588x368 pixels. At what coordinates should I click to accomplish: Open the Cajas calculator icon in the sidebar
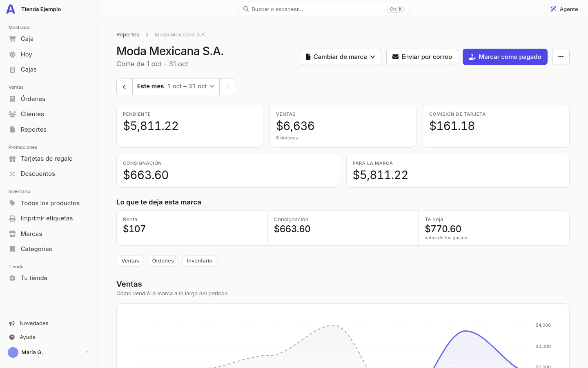click(x=12, y=70)
